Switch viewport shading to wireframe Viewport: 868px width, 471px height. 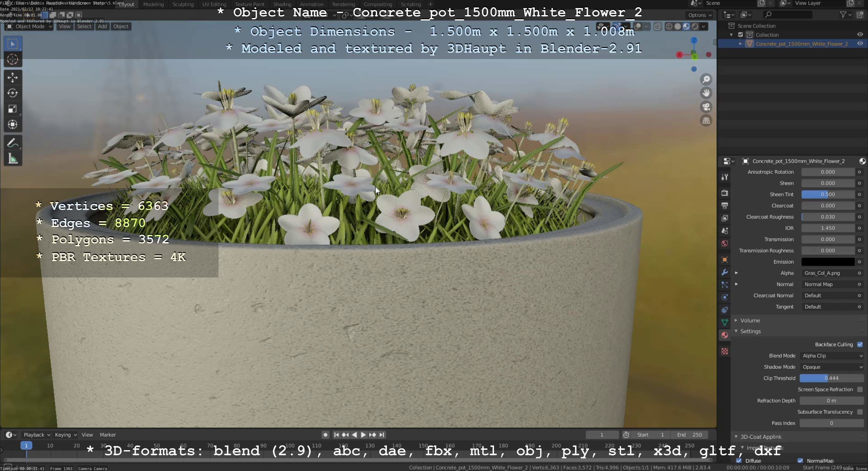pos(669,27)
